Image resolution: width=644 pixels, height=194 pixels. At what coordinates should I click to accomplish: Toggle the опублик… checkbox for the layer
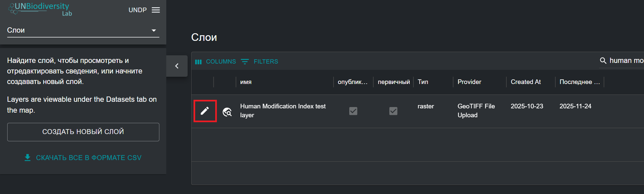(353, 111)
